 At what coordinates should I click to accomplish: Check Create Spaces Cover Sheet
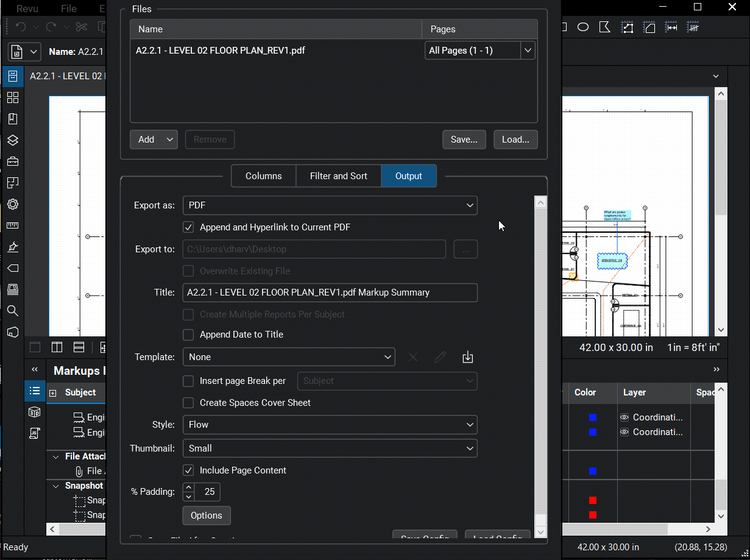coord(188,403)
